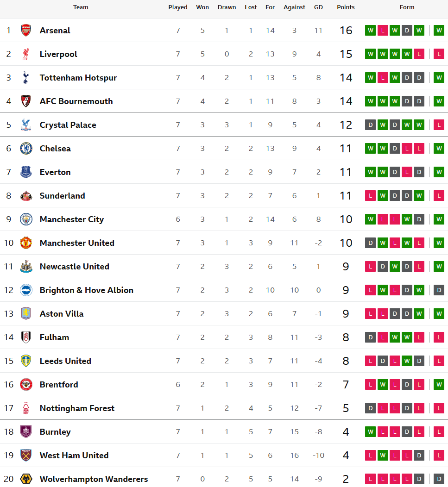Click the Chelsea club badge icon
The image size is (448, 487).
click(26, 149)
